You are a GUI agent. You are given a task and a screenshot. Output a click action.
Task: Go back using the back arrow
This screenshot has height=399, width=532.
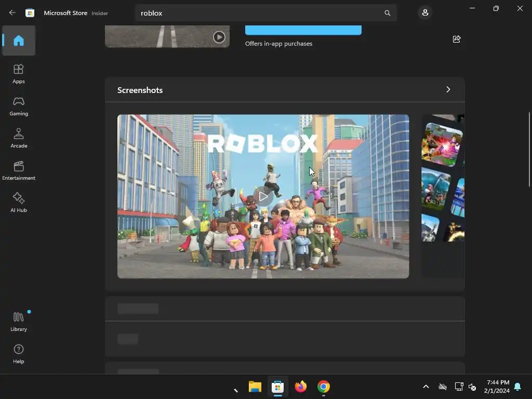click(12, 13)
